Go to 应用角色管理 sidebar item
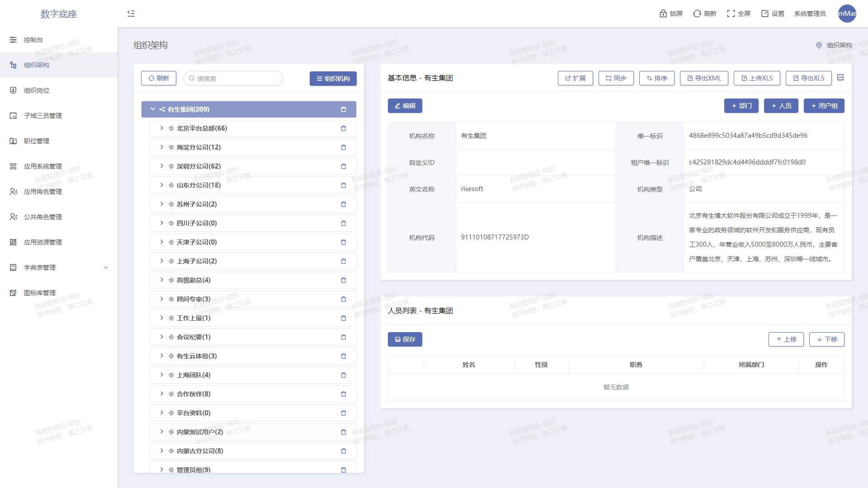 (x=43, y=192)
